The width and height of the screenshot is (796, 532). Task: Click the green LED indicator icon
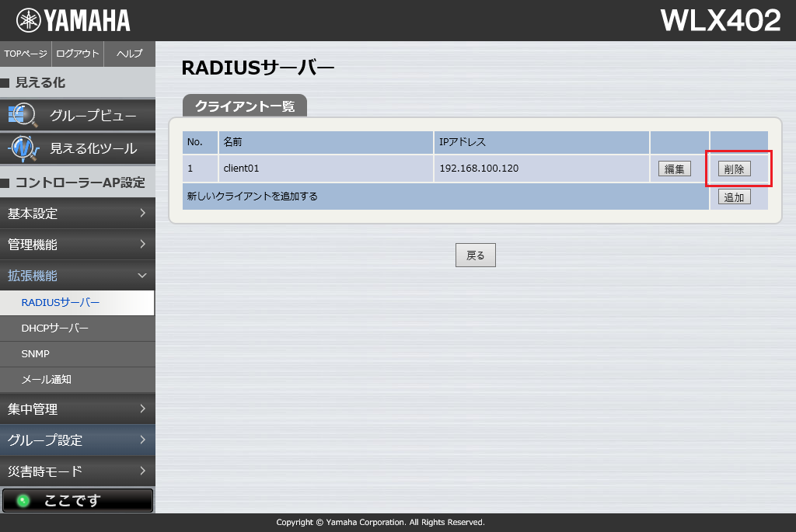(23, 501)
